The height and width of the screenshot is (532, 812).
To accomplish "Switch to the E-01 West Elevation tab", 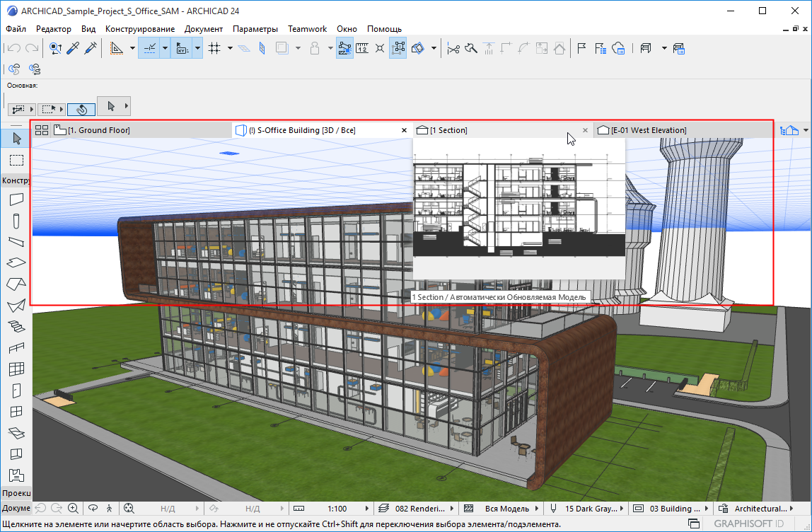I will [x=648, y=130].
